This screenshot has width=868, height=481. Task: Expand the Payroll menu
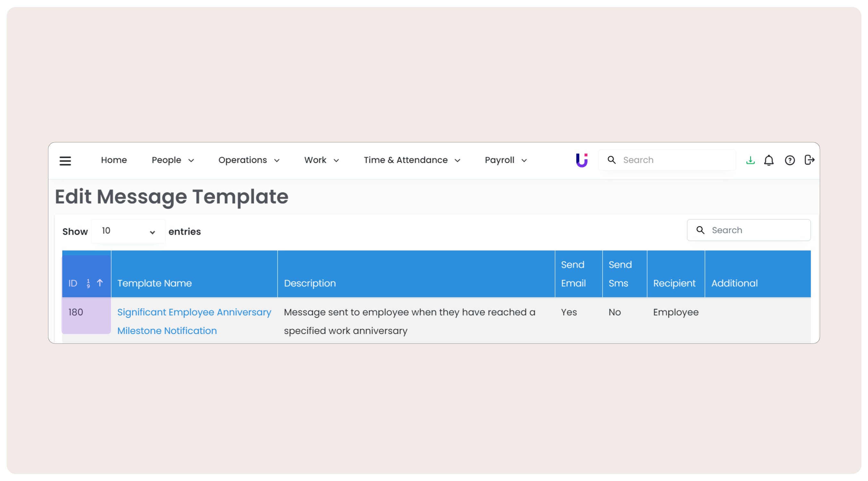pyautogui.click(x=505, y=160)
